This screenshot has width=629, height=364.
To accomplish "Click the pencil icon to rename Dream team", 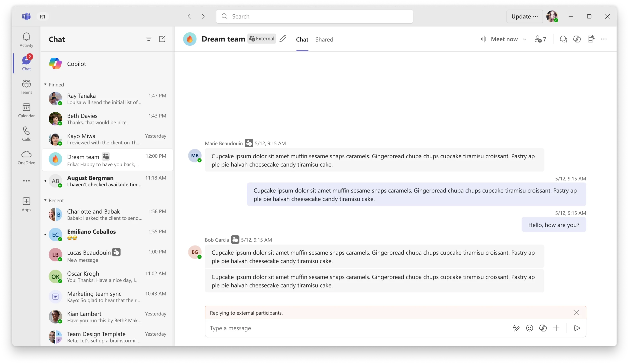I will tap(283, 39).
